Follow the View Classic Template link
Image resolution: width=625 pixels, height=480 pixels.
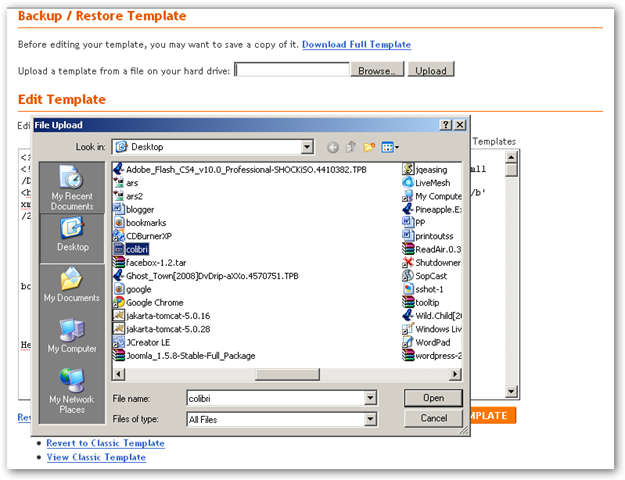tap(96, 457)
